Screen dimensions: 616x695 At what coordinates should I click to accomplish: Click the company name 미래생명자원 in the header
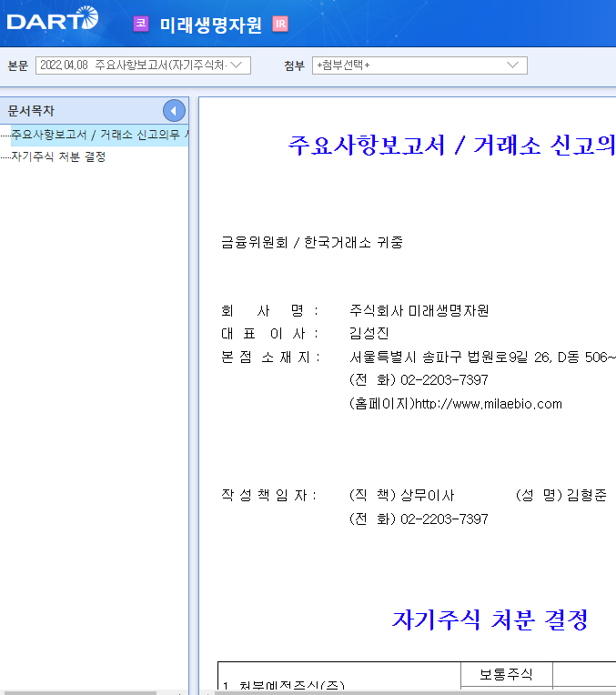coord(211,25)
